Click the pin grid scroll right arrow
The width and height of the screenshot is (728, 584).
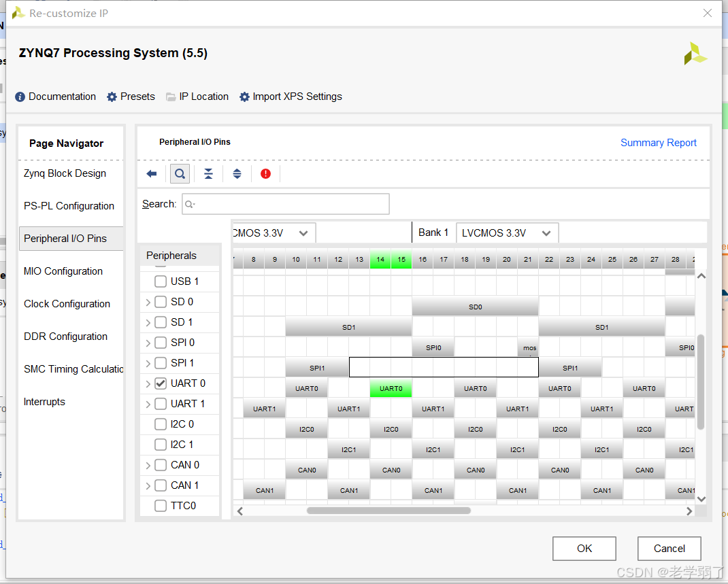point(689,511)
